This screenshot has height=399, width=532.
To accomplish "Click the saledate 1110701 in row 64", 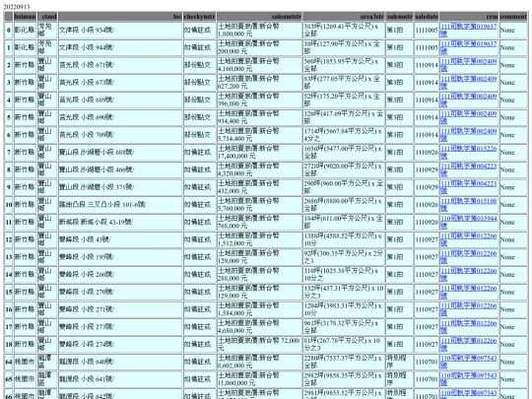I will pyautogui.click(x=427, y=362).
